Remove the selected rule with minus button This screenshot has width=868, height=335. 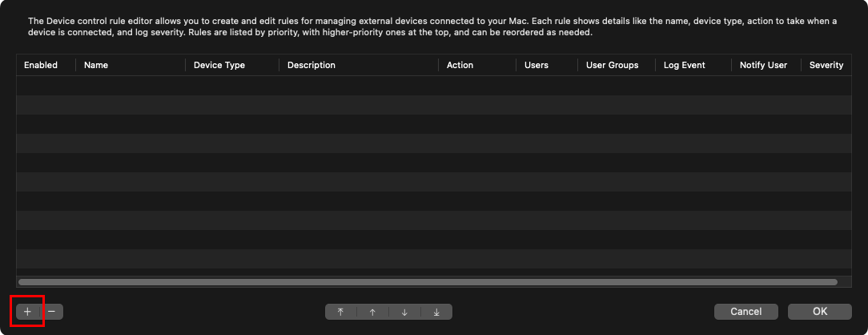point(52,311)
